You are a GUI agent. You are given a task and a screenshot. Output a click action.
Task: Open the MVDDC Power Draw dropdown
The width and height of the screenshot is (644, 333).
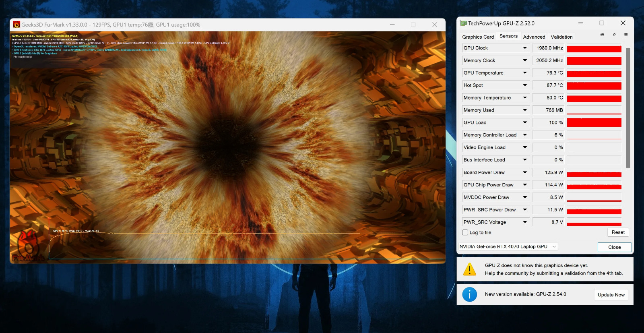pyautogui.click(x=525, y=197)
